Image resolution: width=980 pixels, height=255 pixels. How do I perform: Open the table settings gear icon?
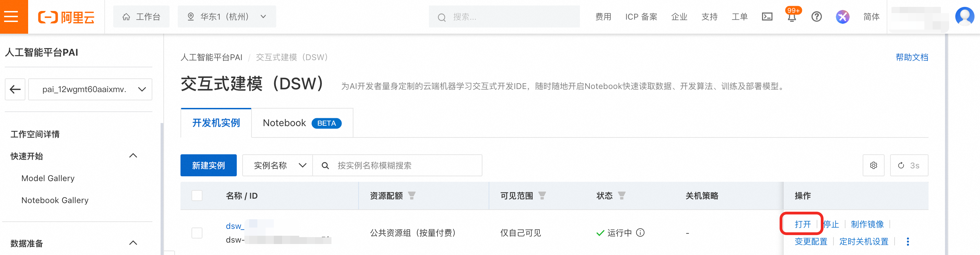(874, 165)
